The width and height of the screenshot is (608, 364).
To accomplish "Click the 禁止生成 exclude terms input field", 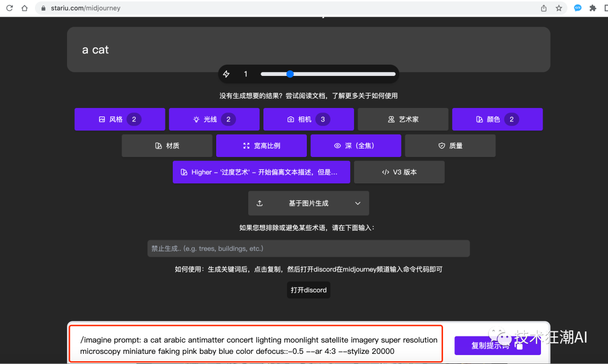I will pyautogui.click(x=309, y=249).
